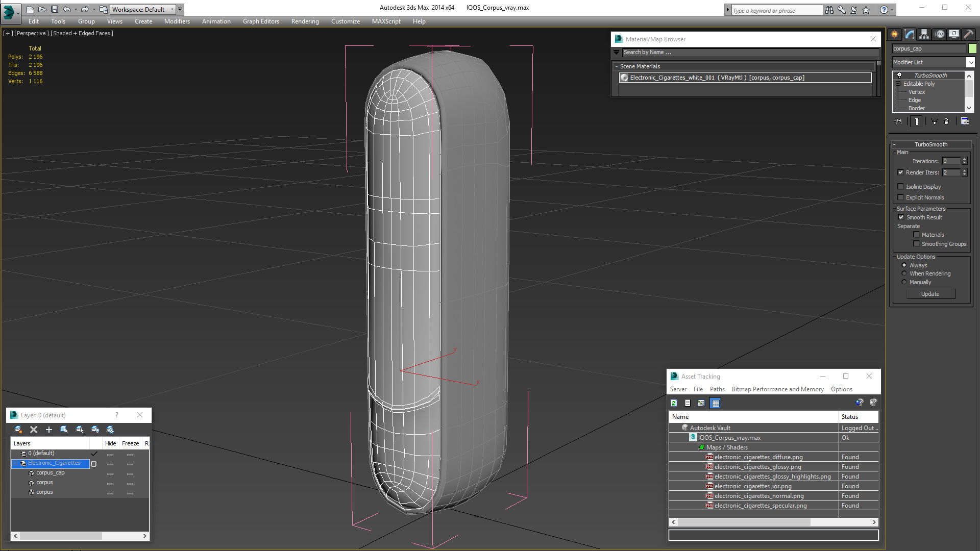This screenshot has height=551, width=980.
Task: Click the Pin Stack icon
Action: (x=899, y=121)
